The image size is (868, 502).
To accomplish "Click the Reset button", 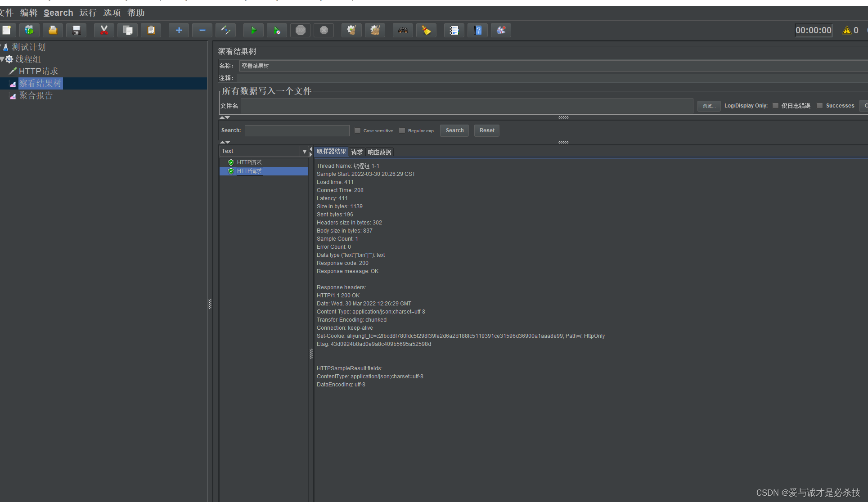I will coord(486,130).
